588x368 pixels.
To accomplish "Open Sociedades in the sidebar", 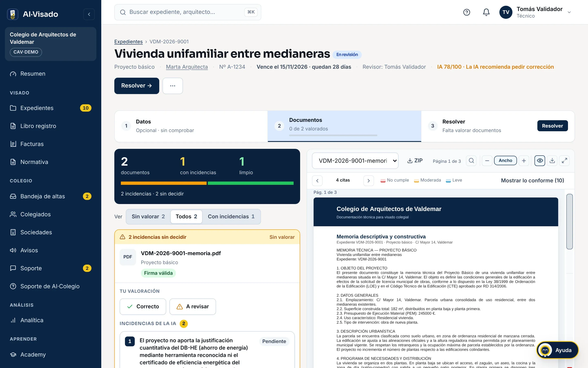I will (51, 232).
